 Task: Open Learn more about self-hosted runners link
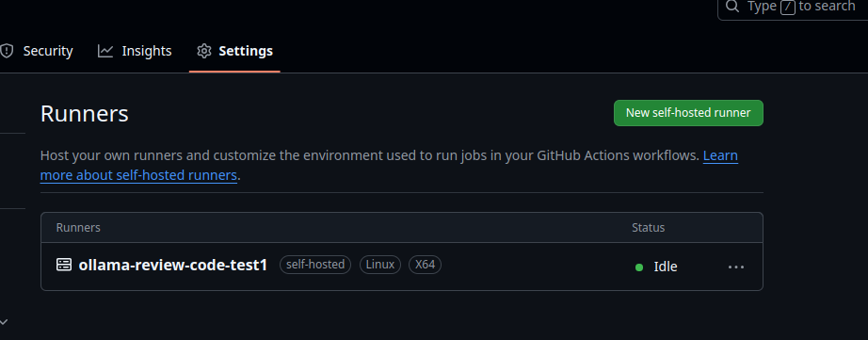click(x=138, y=175)
